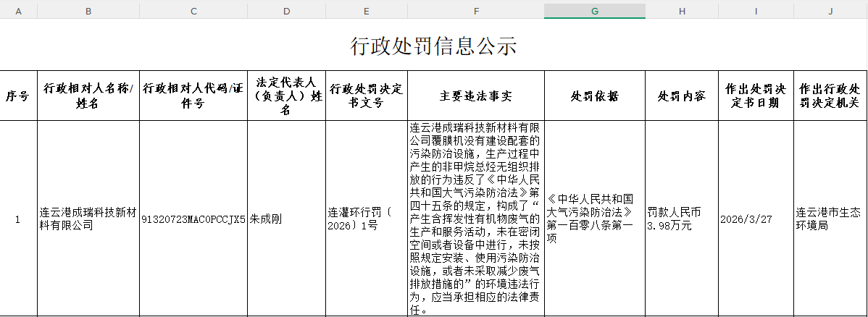Click the 主要违法事实 header cell
This screenshot has width=868, height=317.
[476, 96]
